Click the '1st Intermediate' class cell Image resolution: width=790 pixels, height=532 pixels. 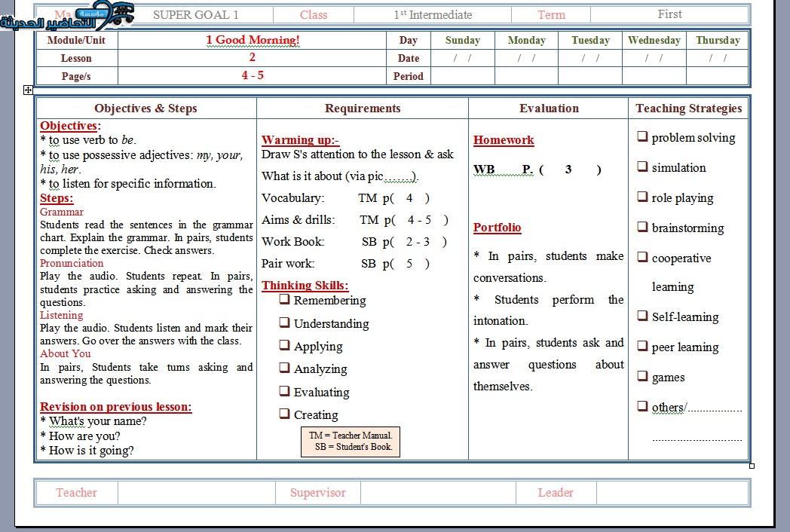click(x=433, y=14)
